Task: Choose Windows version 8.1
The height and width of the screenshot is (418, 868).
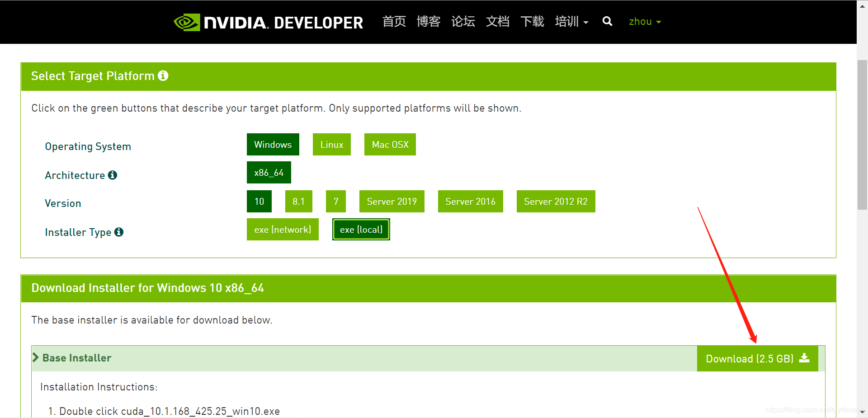Action: pos(298,202)
